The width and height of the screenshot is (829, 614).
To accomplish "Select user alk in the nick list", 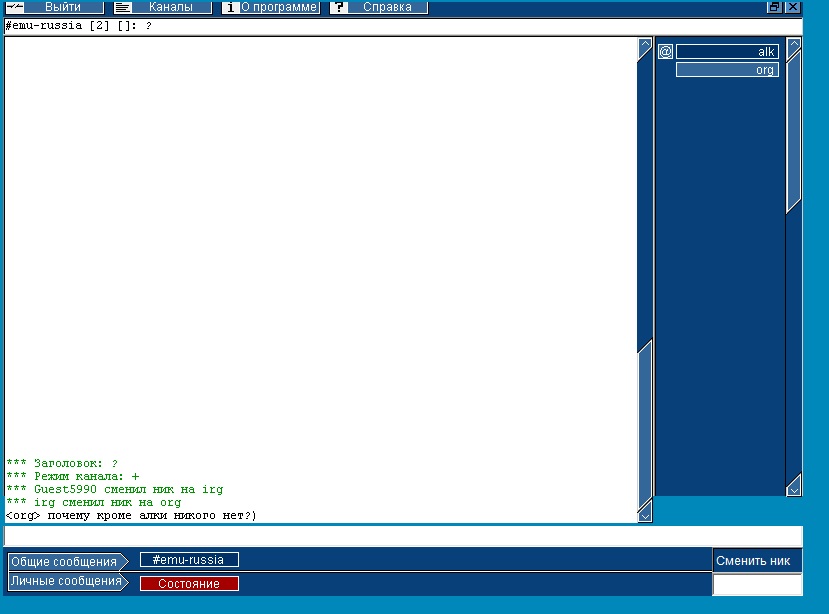I will (x=727, y=52).
